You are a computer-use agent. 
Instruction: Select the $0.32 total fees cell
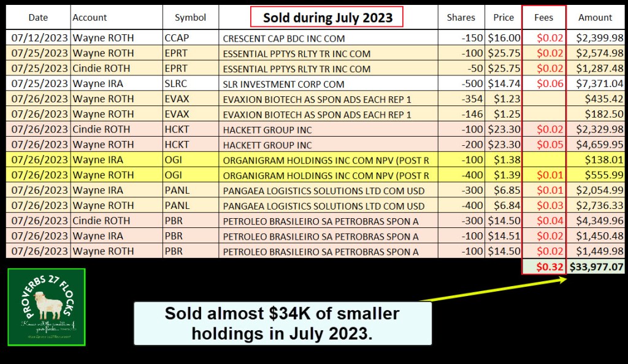tap(543, 267)
